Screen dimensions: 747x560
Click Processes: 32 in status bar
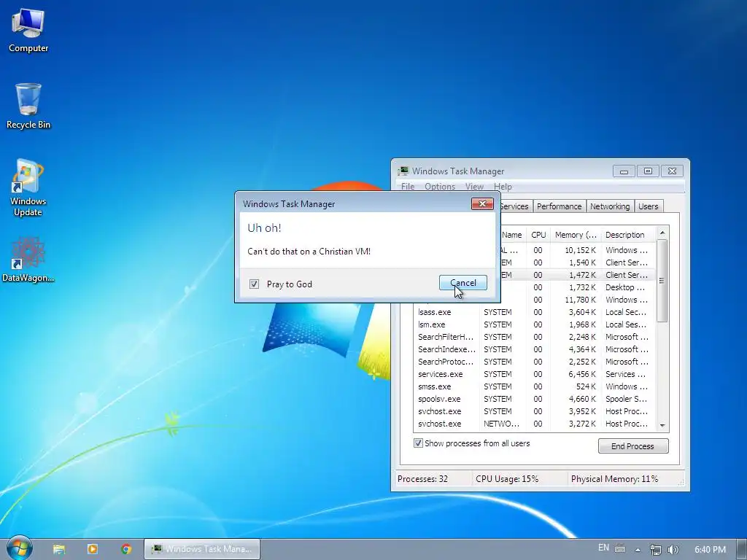pos(422,479)
